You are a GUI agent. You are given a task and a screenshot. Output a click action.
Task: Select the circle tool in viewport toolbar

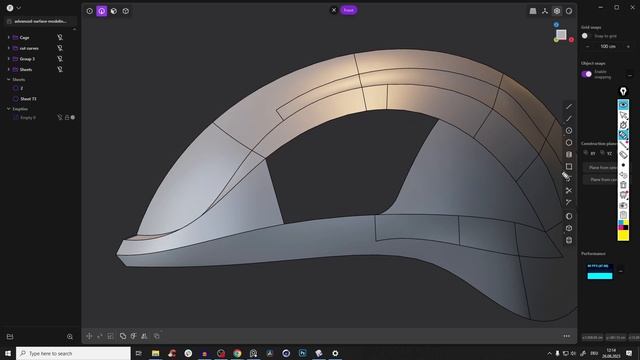(x=569, y=131)
